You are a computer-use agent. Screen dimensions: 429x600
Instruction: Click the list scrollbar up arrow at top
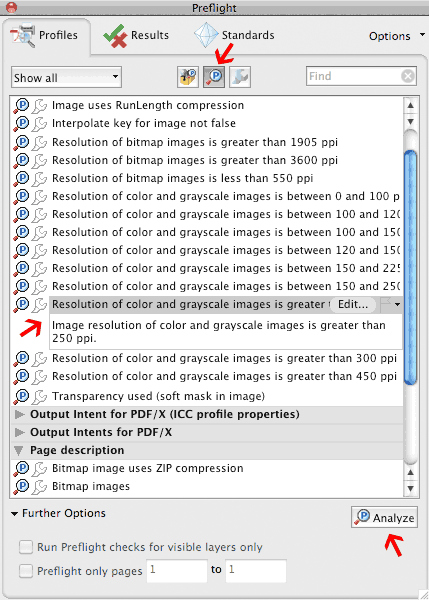pos(411,105)
